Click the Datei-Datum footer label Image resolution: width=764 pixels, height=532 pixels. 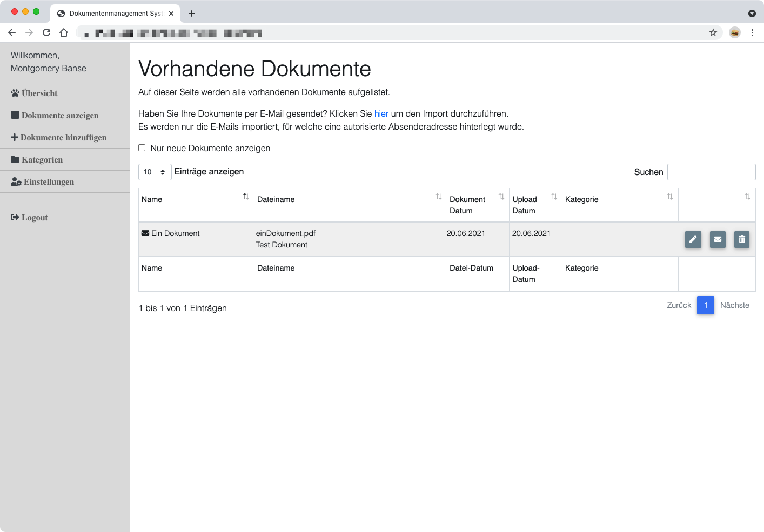tap(472, 268)
